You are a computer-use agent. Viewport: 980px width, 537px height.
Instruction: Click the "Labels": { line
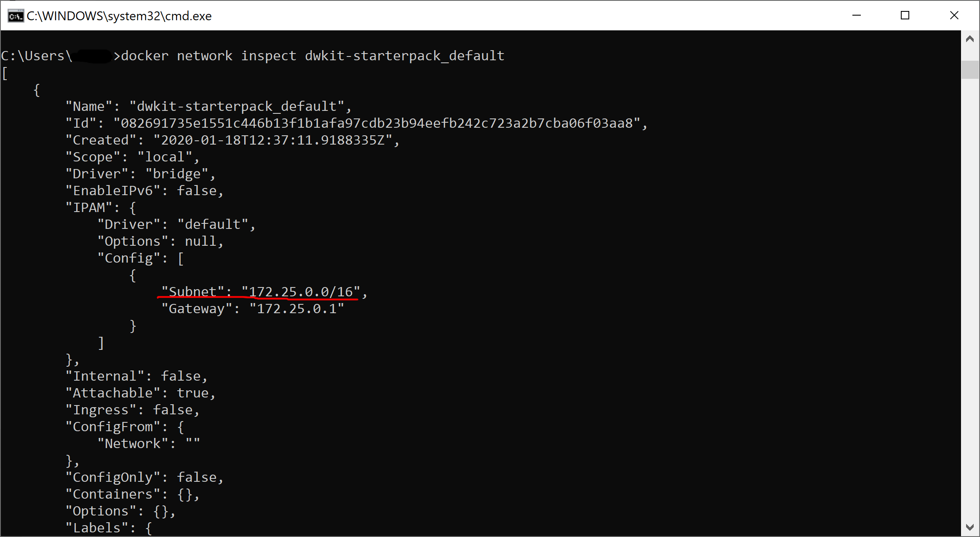pyautogui.click(x=109, y=528)
